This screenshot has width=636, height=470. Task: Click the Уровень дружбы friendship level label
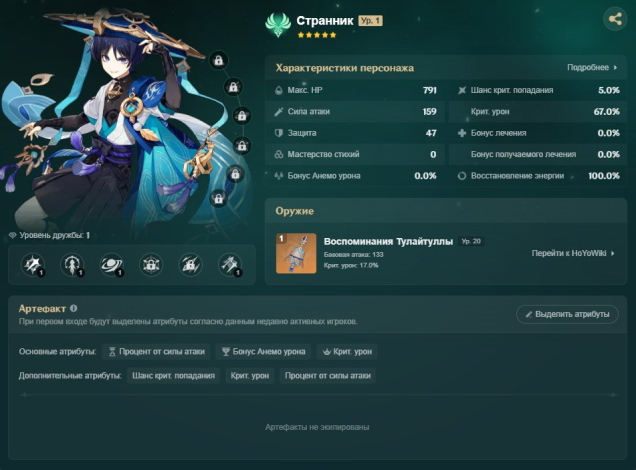tap(49, 235)
